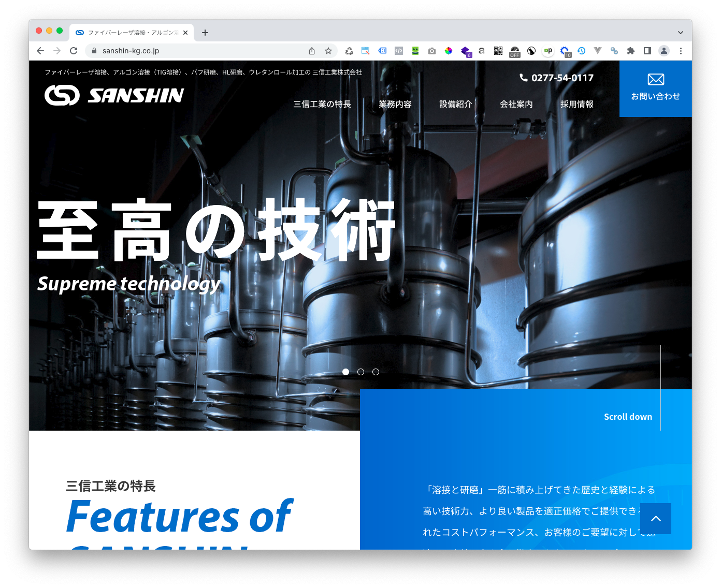This screenshot has width=721, height=588.
Task: Select the second slider dot
Action: coord(360,372)
